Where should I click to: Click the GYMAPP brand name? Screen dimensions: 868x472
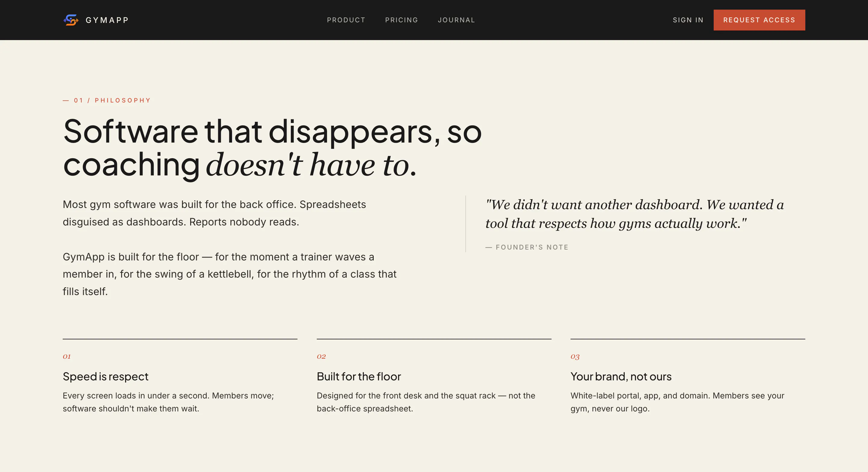tap(107, 20)
